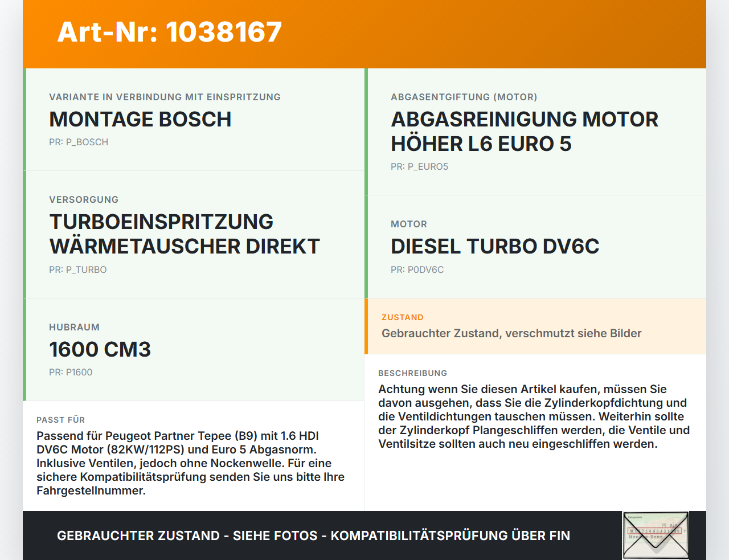This screenshot has width=729, height=560.
Task: Click the description paragraph starting with Achtung
Action: [x=534, y=416]
